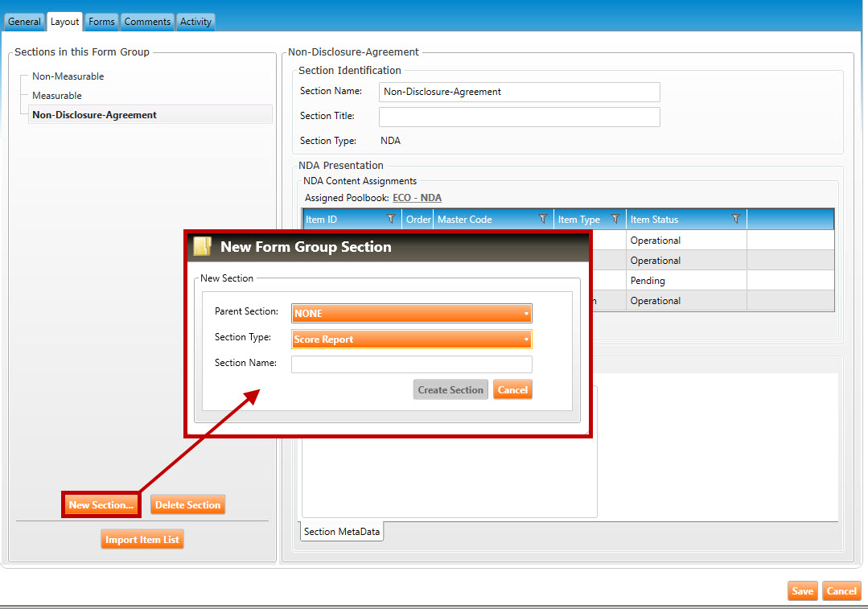Click the Master Code column filter icon
868x609 pixels.
click(543, 219)
